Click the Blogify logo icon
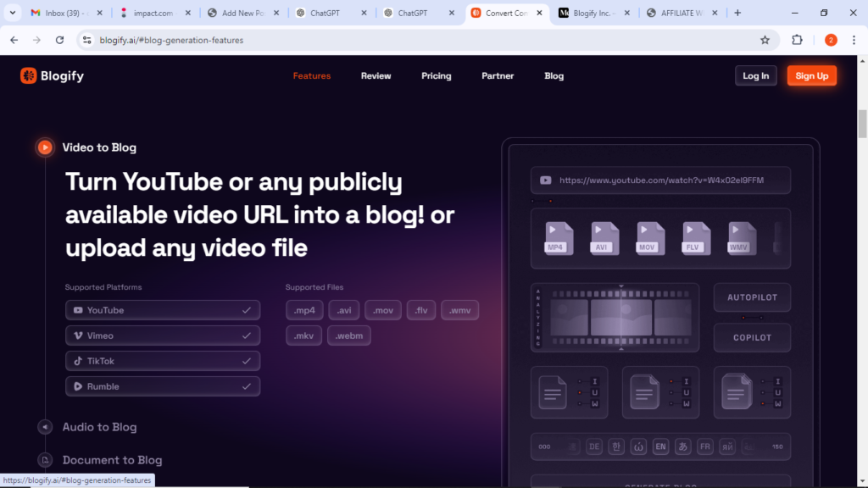The width and height of the screenshot is (868, 488). tap(28, 75)
